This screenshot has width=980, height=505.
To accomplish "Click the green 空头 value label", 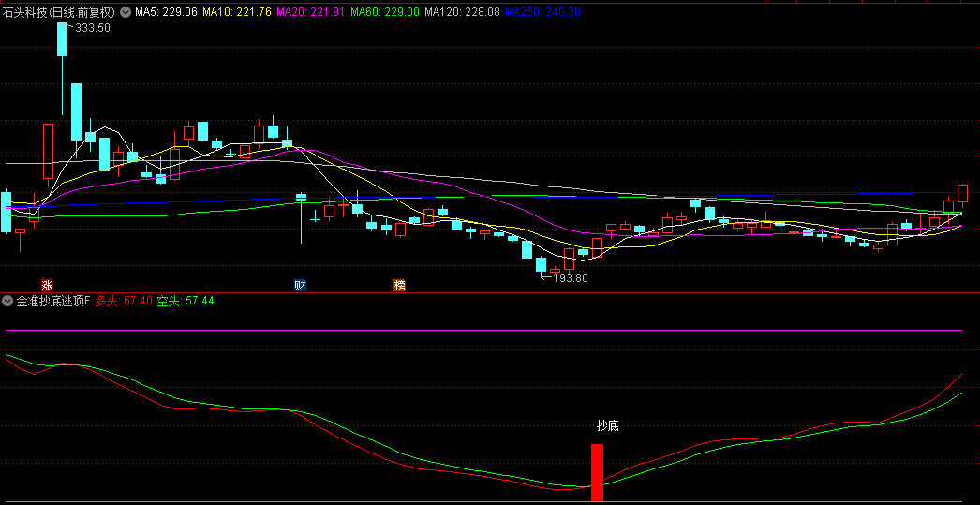I will pyautogui.click(x=186, y=302).
